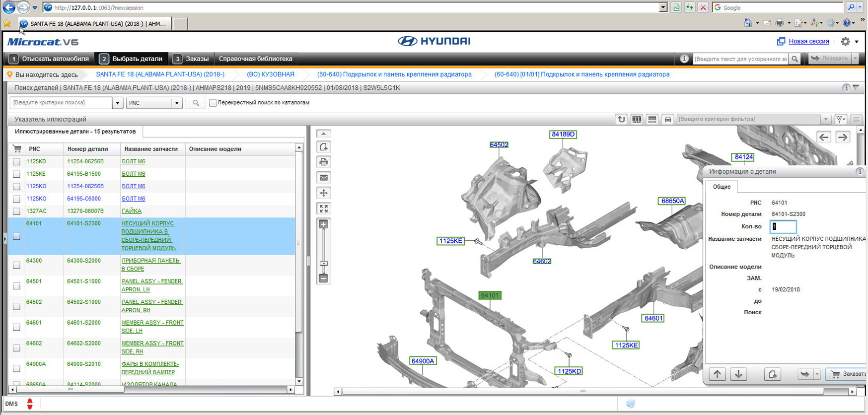Image resolution: width=868 pixels, height=415 pixels.
Task: Zoom out the illustration with minus button
Action: tap(324, 278)
